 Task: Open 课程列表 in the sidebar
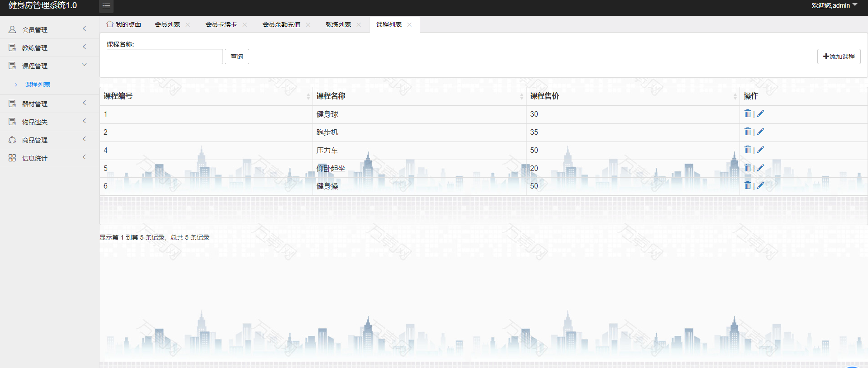(x=38, y=85)
